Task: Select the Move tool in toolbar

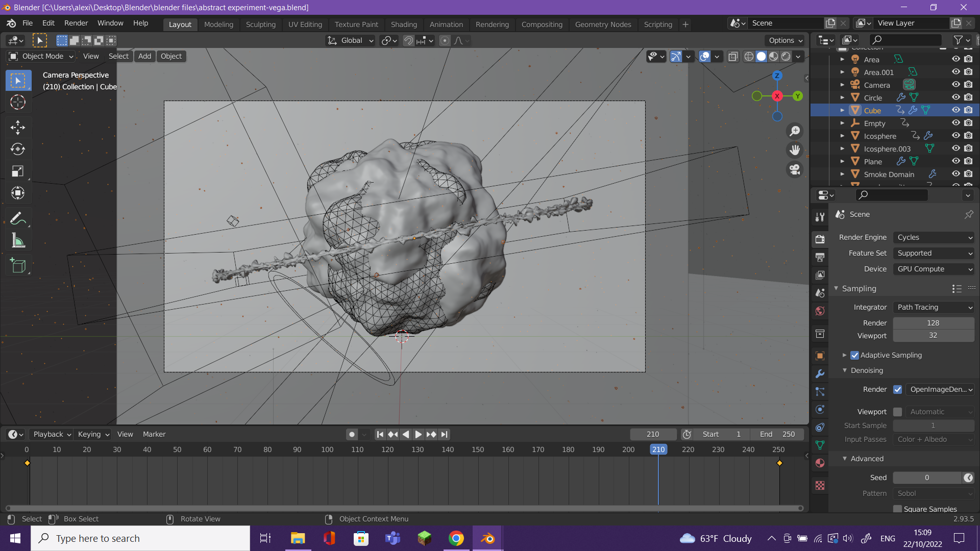Action: [18, 127]
